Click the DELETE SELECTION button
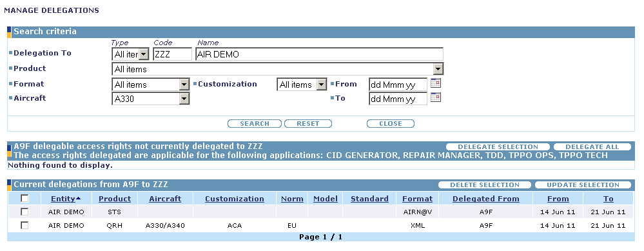The height and width of the screenshot is (251, 644). coord(485,185)
